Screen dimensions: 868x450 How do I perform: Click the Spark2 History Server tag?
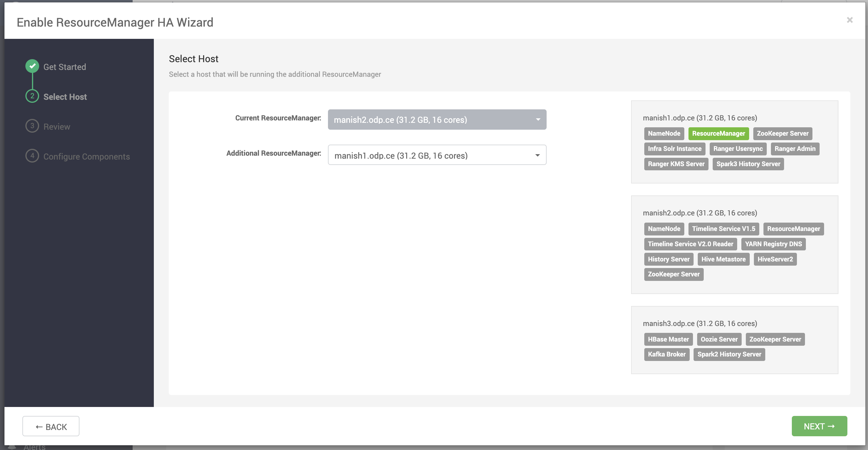pos(729,354)
